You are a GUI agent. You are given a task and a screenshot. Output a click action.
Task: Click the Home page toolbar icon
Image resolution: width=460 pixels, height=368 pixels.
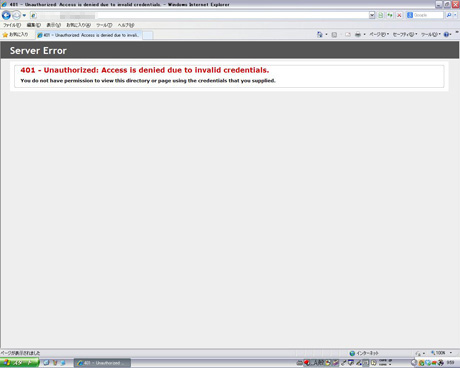point(320,34)
